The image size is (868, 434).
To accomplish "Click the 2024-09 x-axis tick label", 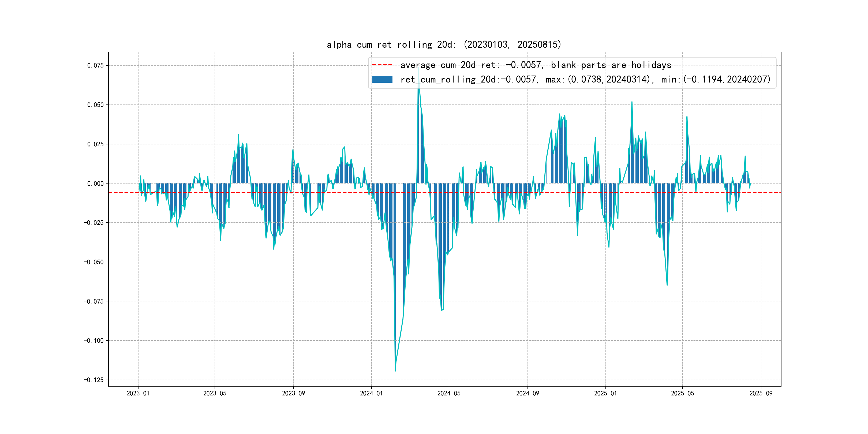I will [527, 393].
